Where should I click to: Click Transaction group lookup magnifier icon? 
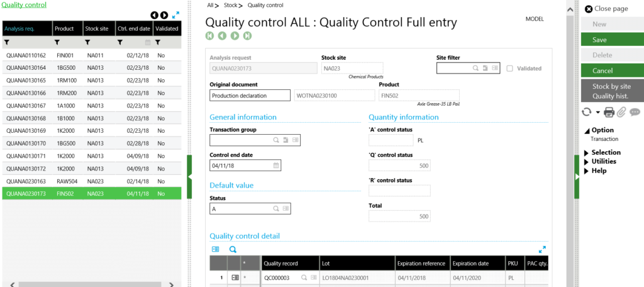pos(276,140)
